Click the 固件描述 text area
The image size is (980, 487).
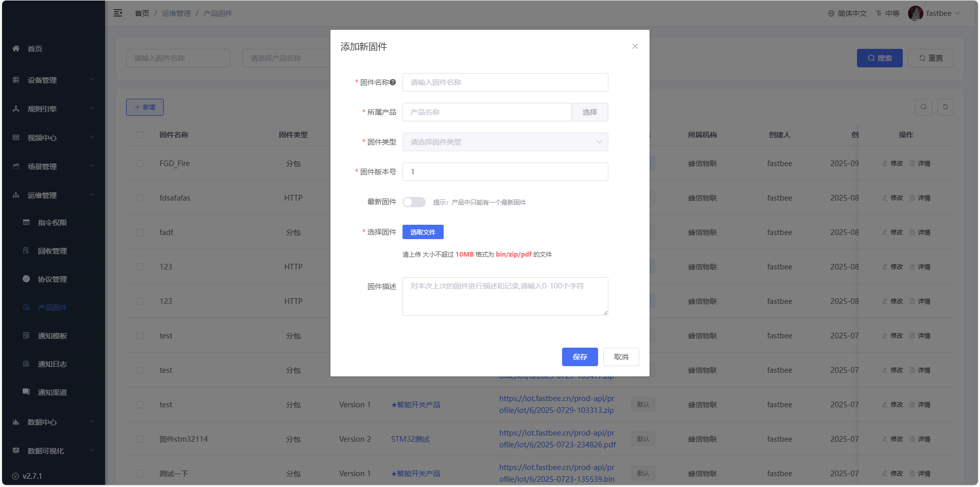(x=505, y=296)
